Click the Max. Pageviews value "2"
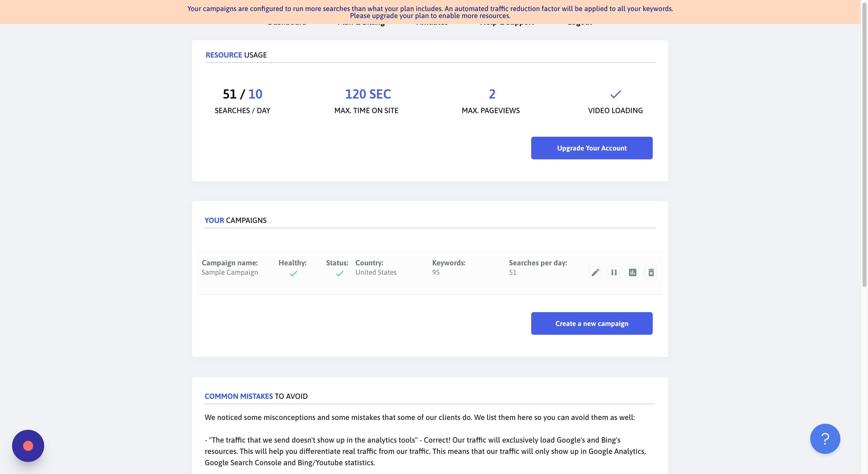The height and width of the screenshot is (474, 868). [492, 94]
